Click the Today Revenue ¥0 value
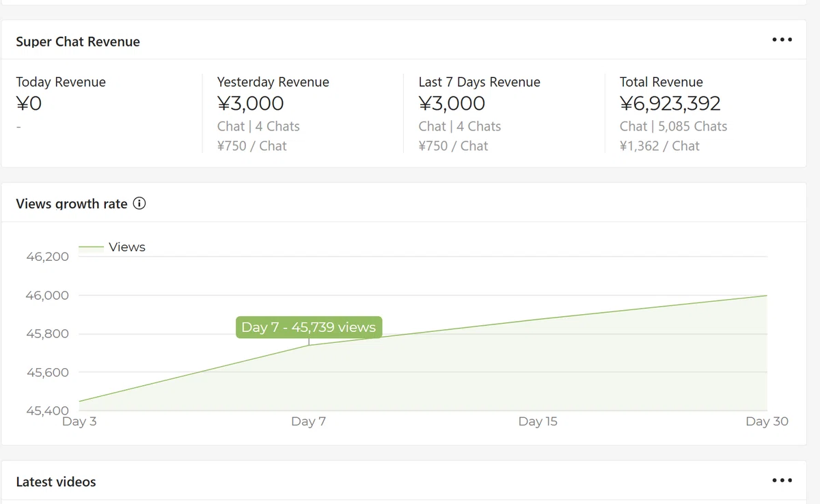820x504 pixels. pos(29,103)
